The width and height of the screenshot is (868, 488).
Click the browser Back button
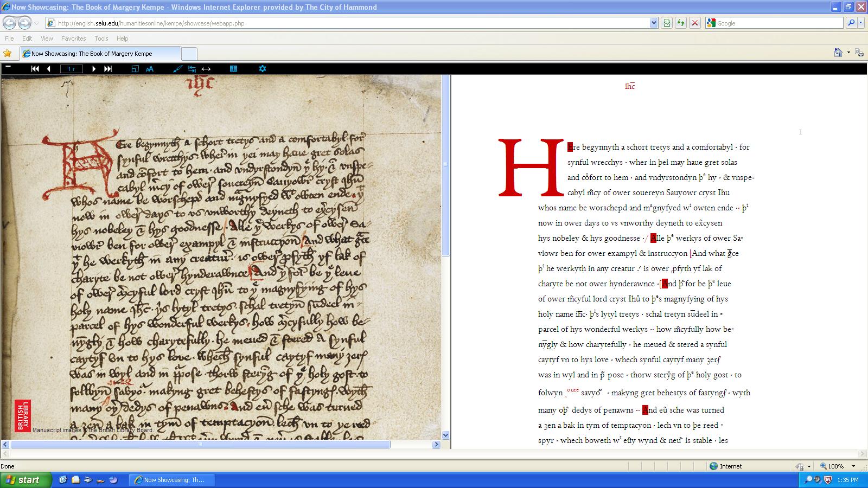tap(9, 23)
